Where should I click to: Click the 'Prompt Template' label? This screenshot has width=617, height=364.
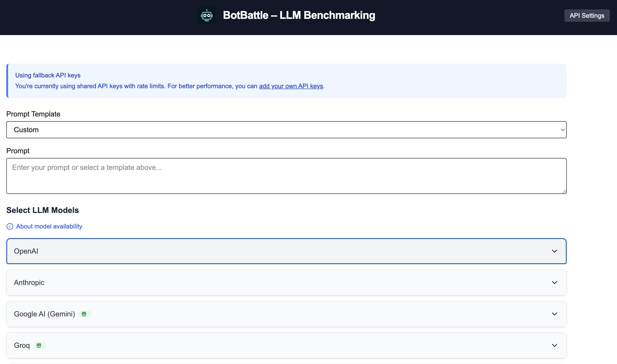coord(33,114)
